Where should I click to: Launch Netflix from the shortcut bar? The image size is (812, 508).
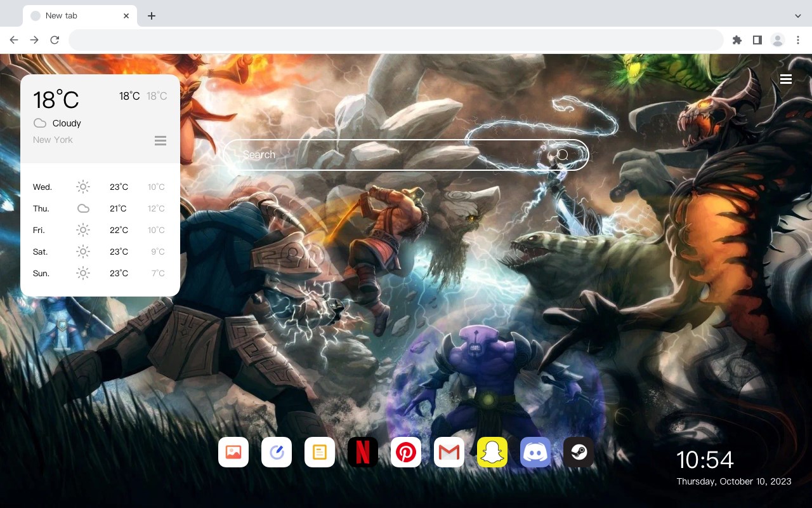(x=363, y=452)
